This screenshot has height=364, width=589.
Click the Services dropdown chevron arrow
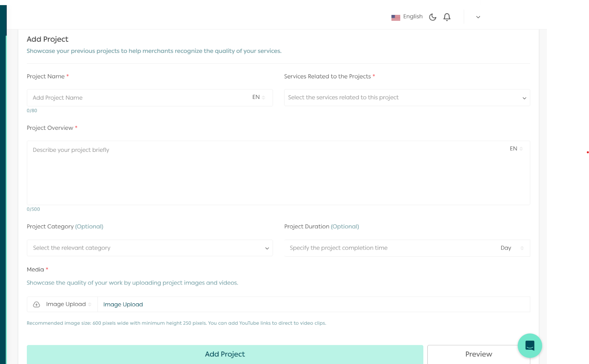pyautogui.click(x=524, y=98)
